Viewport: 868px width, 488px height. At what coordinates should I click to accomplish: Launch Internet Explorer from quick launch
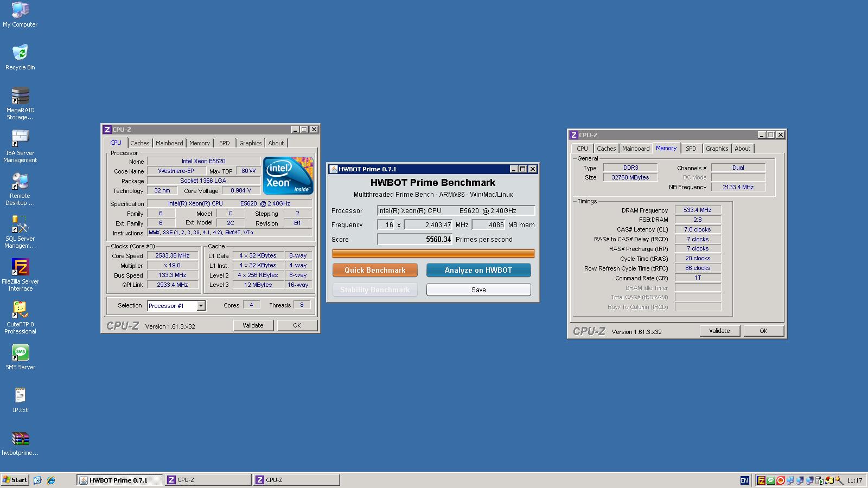[51, 480]
